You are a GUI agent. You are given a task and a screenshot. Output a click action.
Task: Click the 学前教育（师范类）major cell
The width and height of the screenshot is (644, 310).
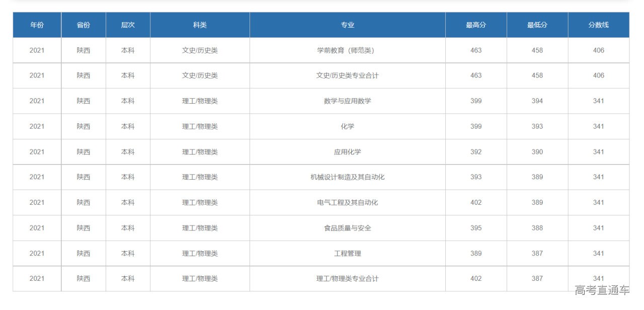[x=347, y=50]
